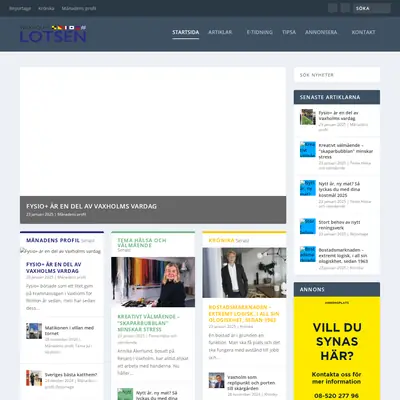
Task: Open sidebar link Bostadsmarknaden extremt logisk
Action: (x=343, y=255)
